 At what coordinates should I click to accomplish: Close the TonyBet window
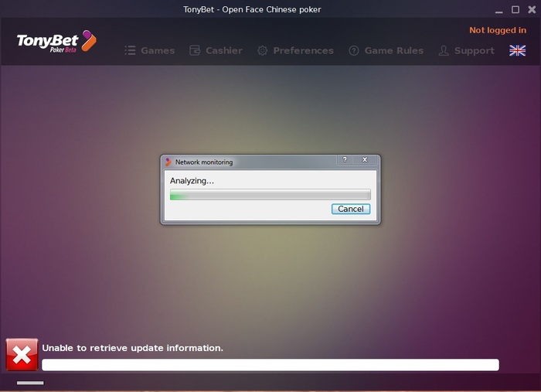click(x=532, y=9)
